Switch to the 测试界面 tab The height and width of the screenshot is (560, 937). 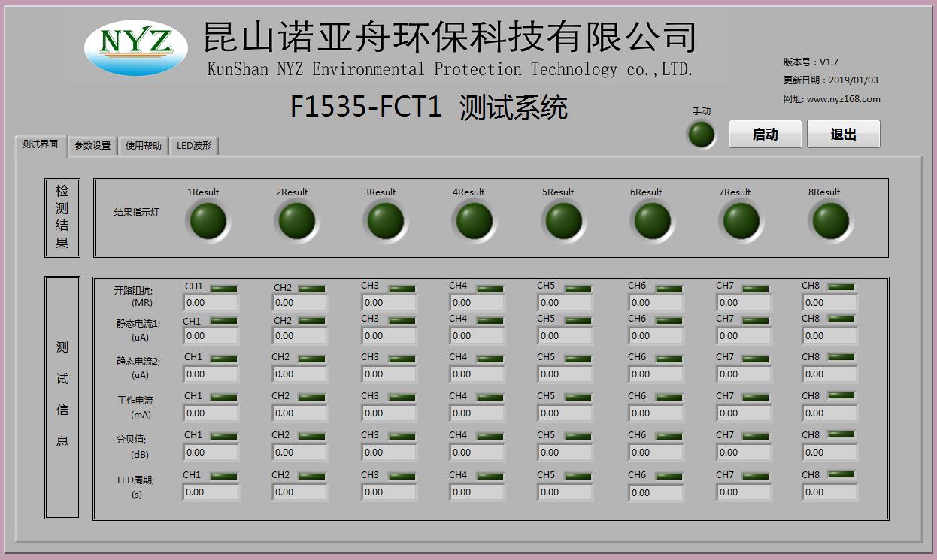click(41, 144)
